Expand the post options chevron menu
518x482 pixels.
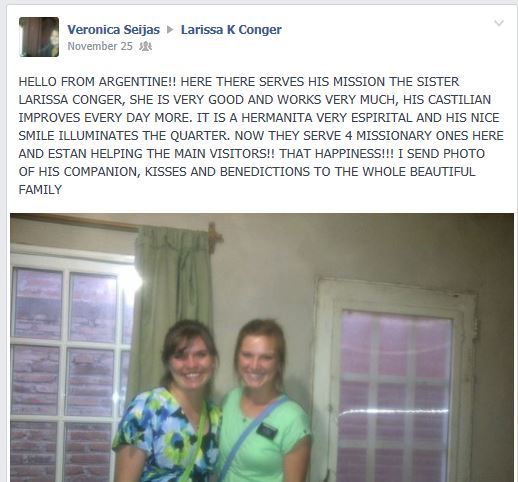(x=499, y=23)
